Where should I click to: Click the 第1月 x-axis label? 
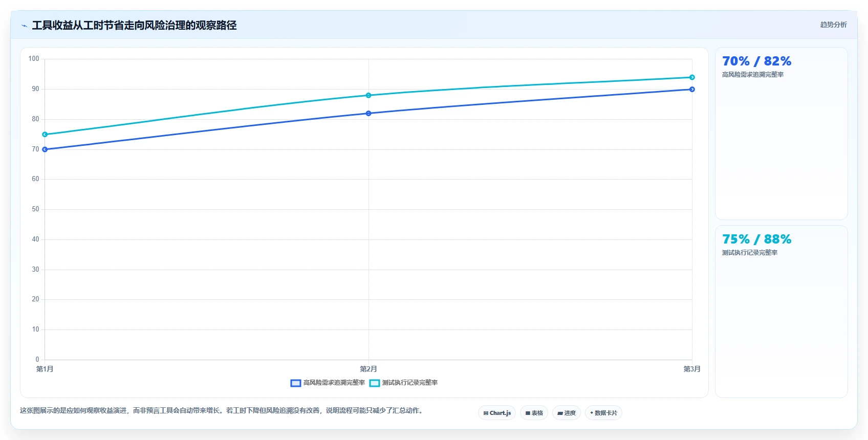45,369
